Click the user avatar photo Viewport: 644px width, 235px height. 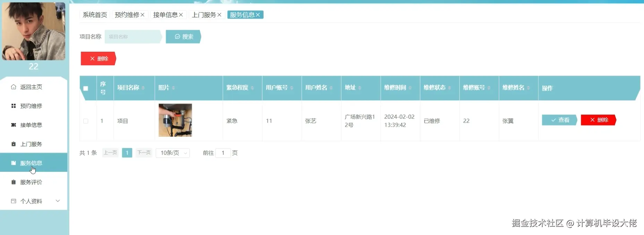pyautogui.click(x=34, y=31)
